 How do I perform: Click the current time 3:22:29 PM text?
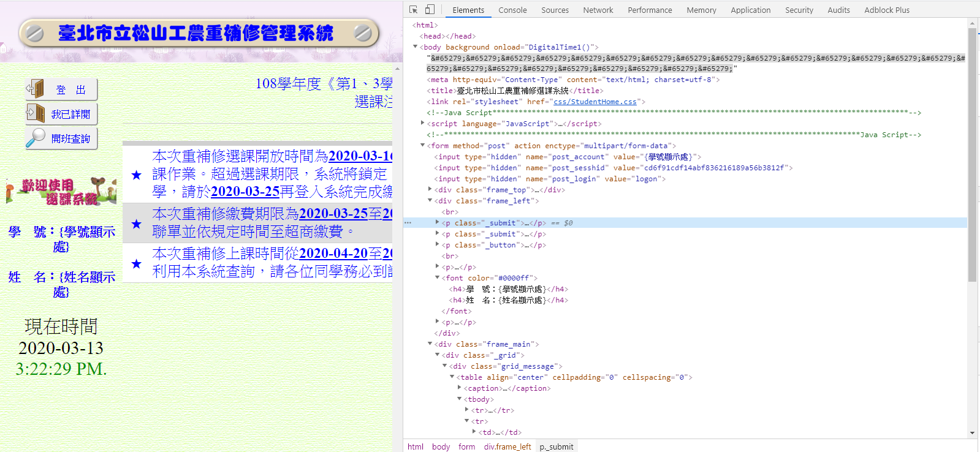pyautogui.click(x=61, y=369)
